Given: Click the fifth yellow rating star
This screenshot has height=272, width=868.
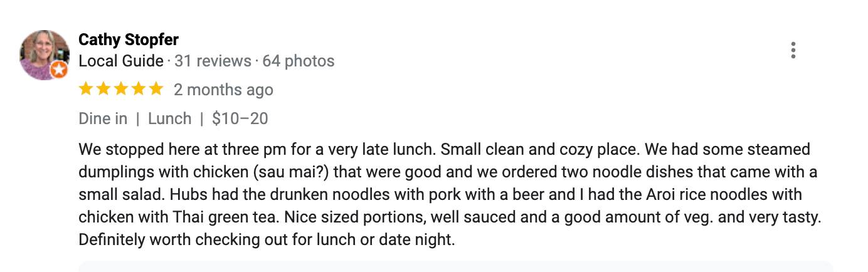Looking at the screenshot, I should click(156, 89).
